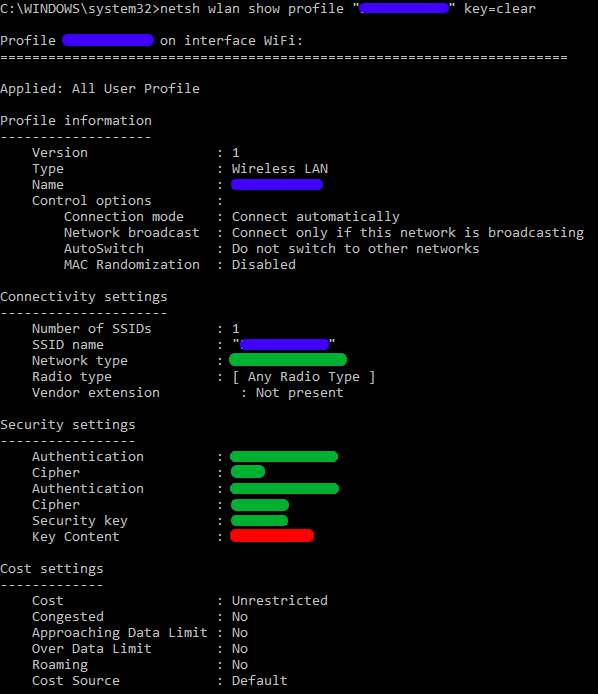Click the first 'Authentication' label
Viewport: 598px width, 694px height.
point(88,457)
